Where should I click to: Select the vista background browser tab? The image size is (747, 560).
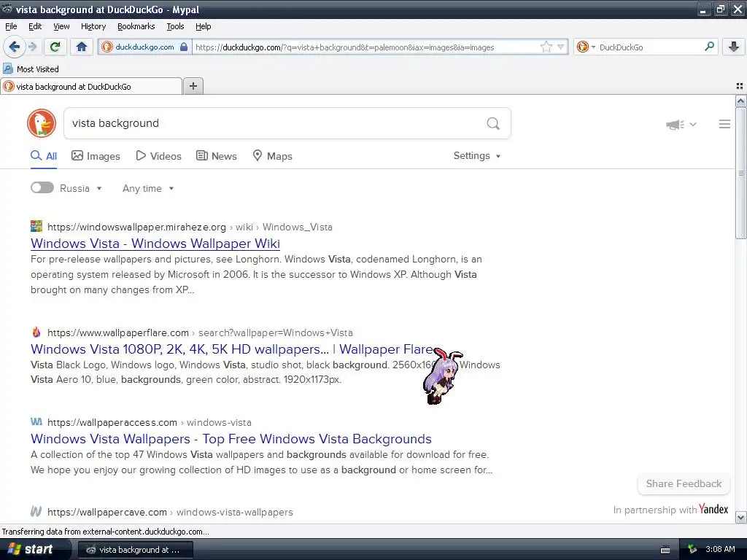pyautogui.click(x=91, y=87)
